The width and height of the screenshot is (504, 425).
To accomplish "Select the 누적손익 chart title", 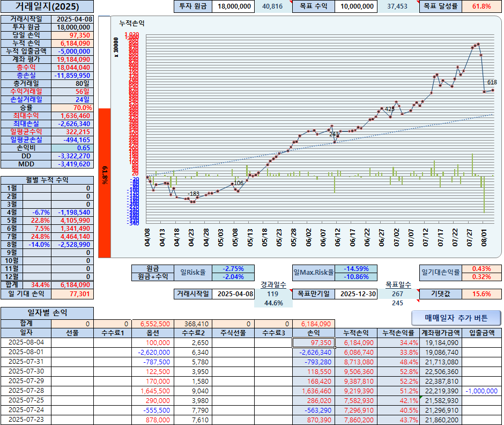I will [132, 23].
